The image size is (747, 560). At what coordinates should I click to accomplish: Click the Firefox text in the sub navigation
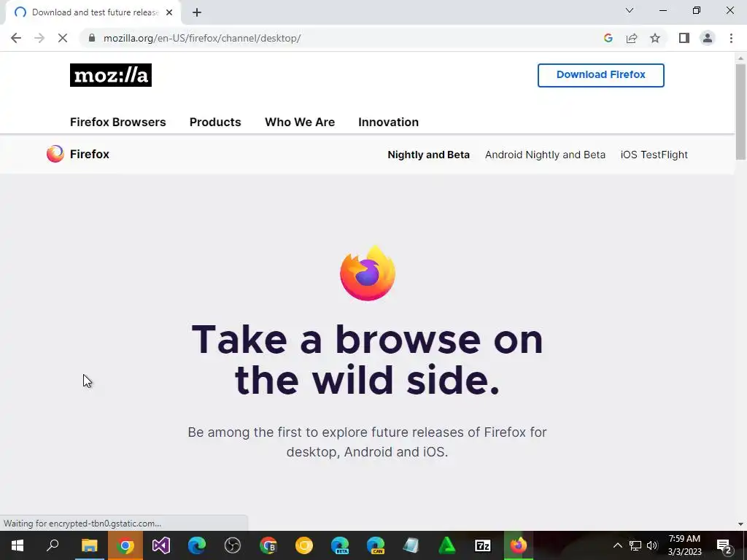(90, 154)
